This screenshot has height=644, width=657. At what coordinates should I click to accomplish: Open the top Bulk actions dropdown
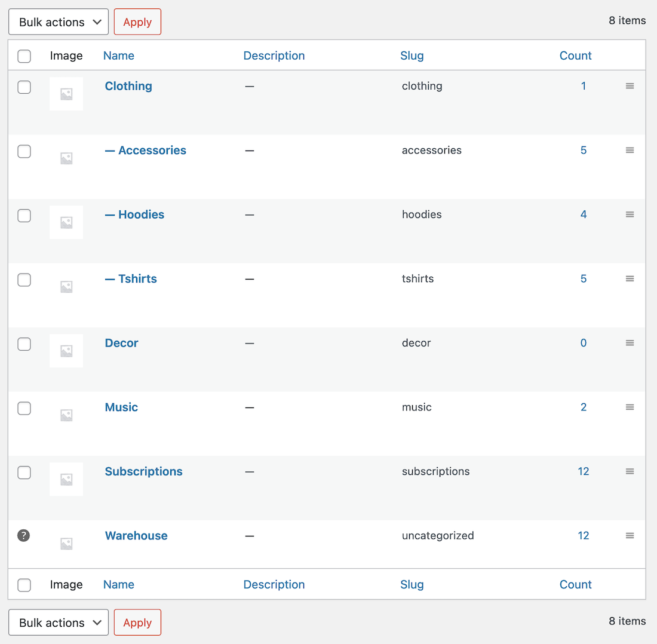[x=59, y=22]
